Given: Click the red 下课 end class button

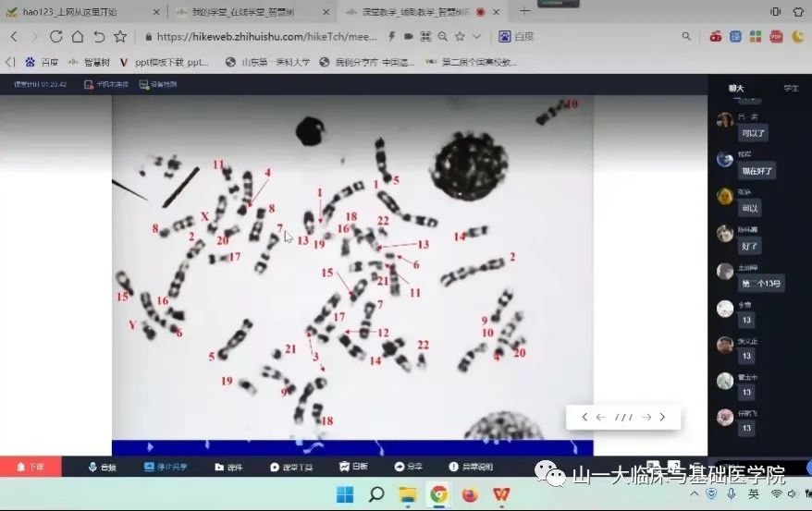Looking at the screenshot, I should (30, 467).
